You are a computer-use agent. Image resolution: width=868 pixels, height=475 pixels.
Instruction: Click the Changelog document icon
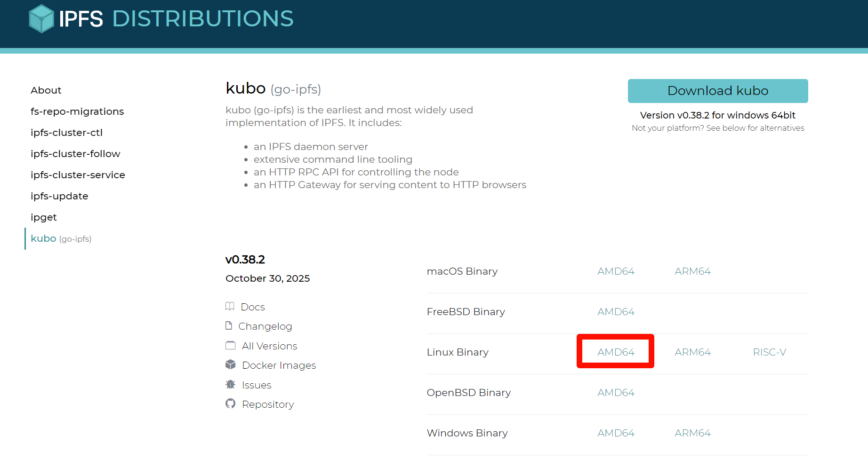[229, 325]
